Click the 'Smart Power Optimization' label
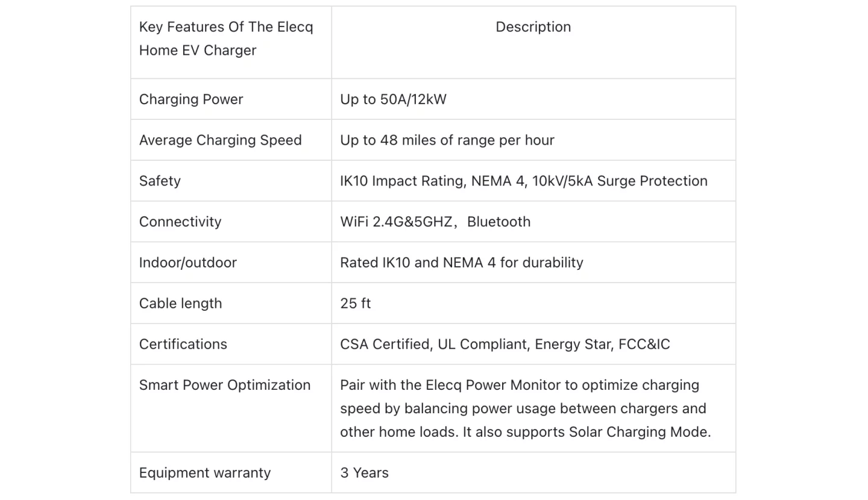Screen dimensions: 868x500 coord(225,386)
